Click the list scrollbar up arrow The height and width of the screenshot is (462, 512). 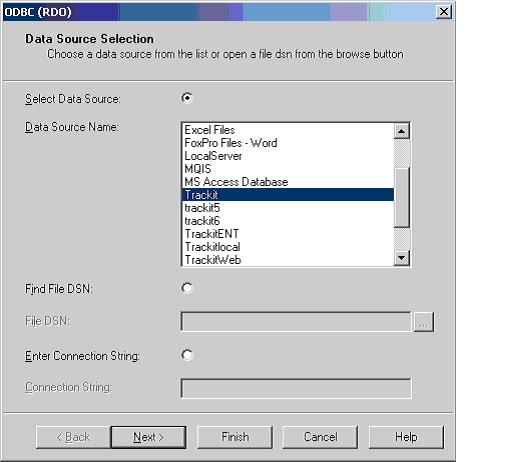click(x=402, y=131)
